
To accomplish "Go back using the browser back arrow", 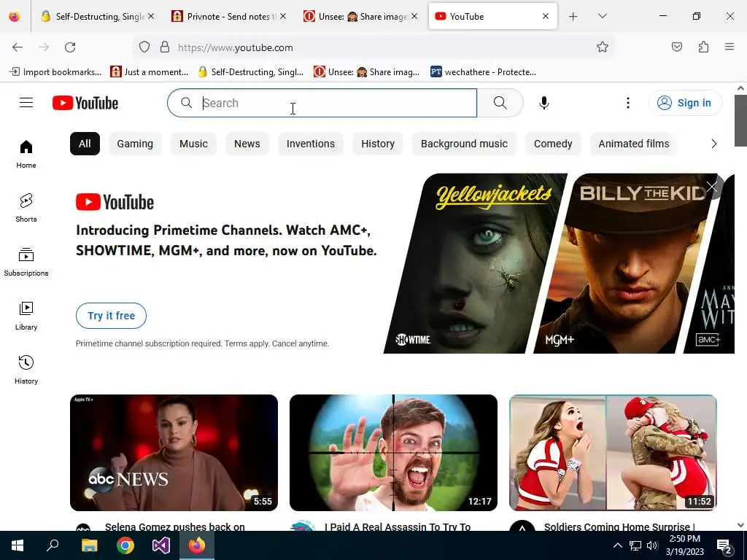I will click(18, 47).
